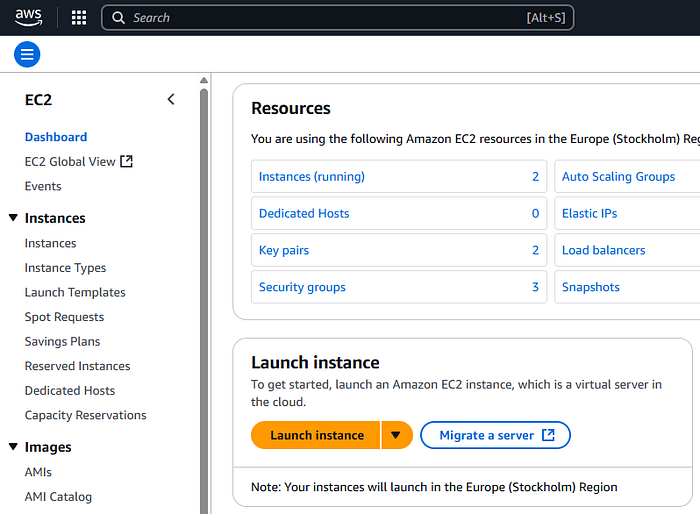Click the Instances section header label
The height and width of the screenshot is (514, 700).
pyautogui.click(x=55, y=218)
